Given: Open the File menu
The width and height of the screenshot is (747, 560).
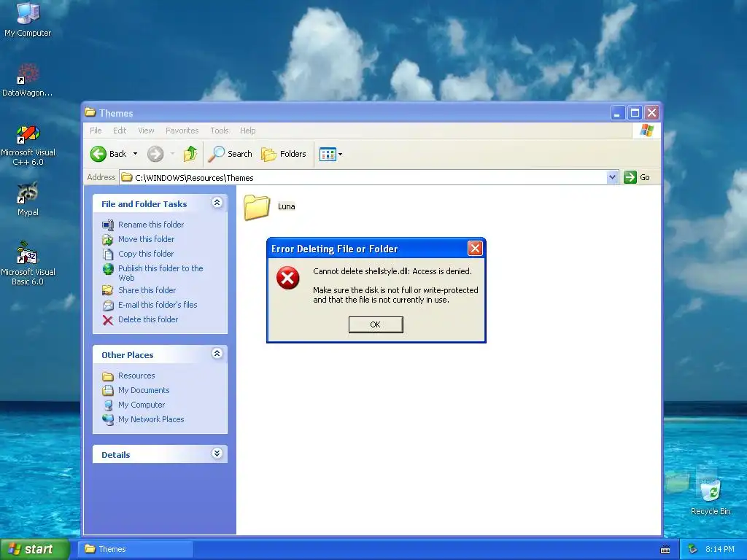Looking at the screenshot, I should click(x=96, y=131).
